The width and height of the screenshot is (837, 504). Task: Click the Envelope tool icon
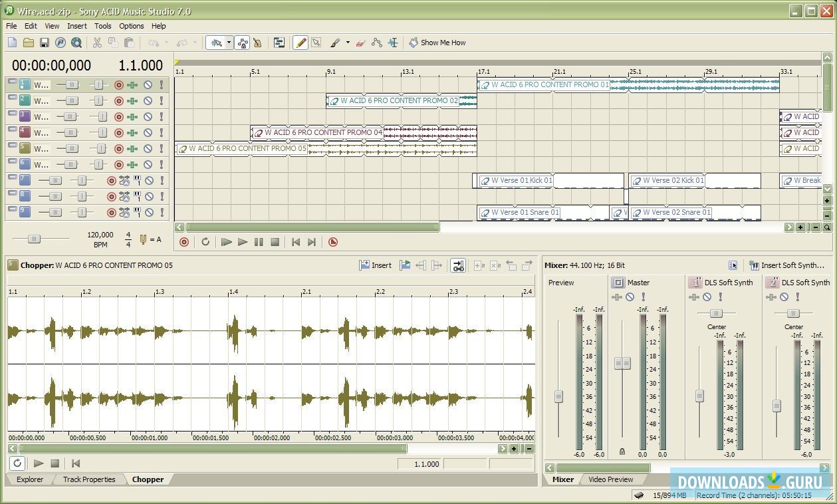click(377, 43)
